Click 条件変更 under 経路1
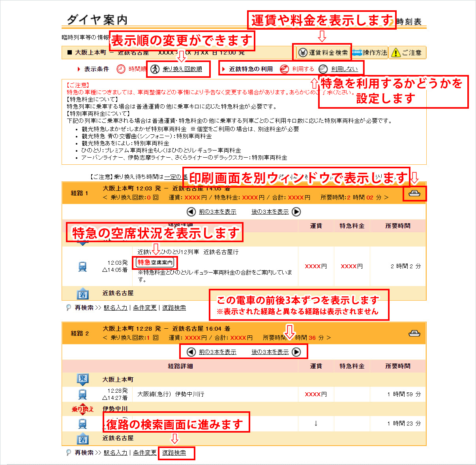 (x=145, y=308)
